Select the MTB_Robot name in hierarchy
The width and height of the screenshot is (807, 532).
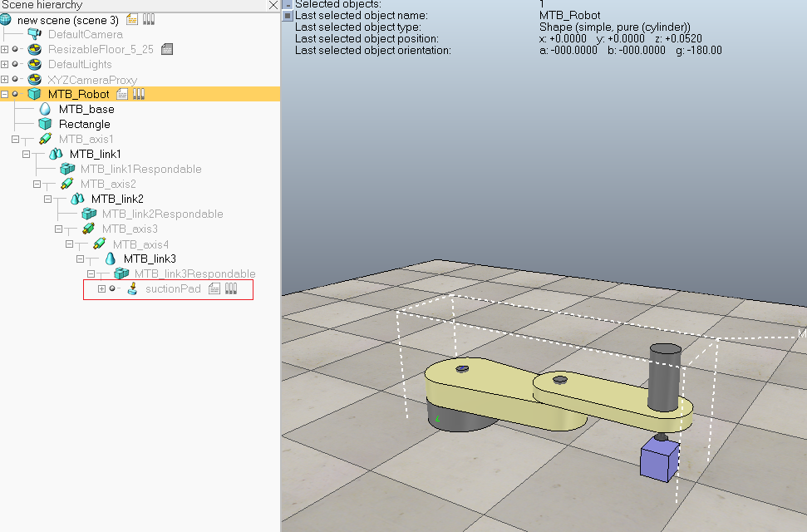click(x=79, y=94)
